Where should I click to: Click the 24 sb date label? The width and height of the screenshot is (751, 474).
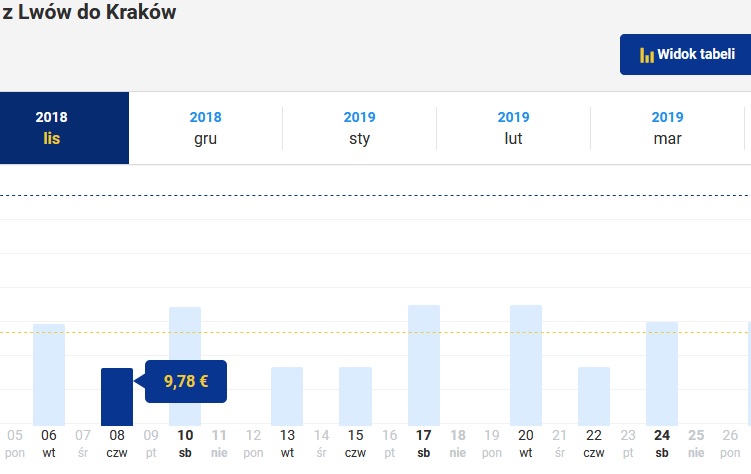point(662,443)
